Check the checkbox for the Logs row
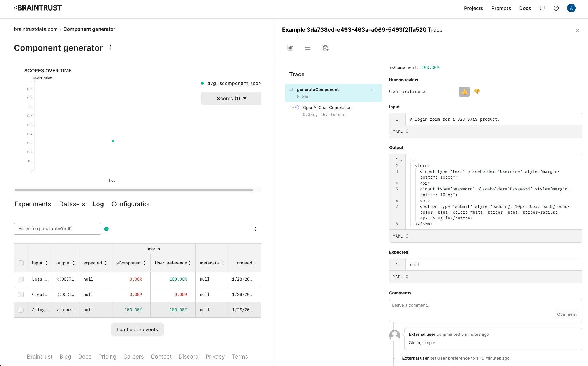 [21, 279]
